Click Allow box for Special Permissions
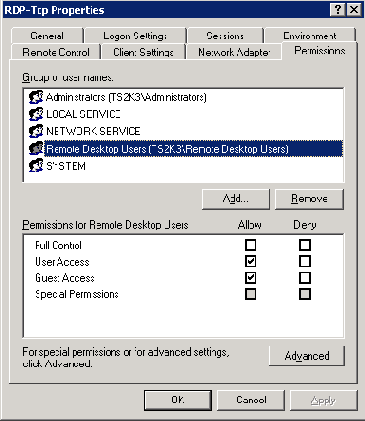The height and width of the screenshot is (421, 365). coord(250,294)
